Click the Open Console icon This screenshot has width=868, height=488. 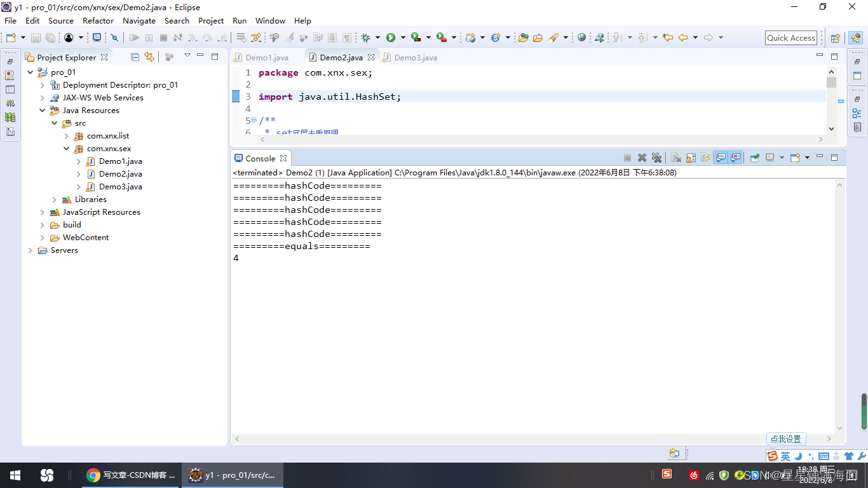tap(795, 158)
